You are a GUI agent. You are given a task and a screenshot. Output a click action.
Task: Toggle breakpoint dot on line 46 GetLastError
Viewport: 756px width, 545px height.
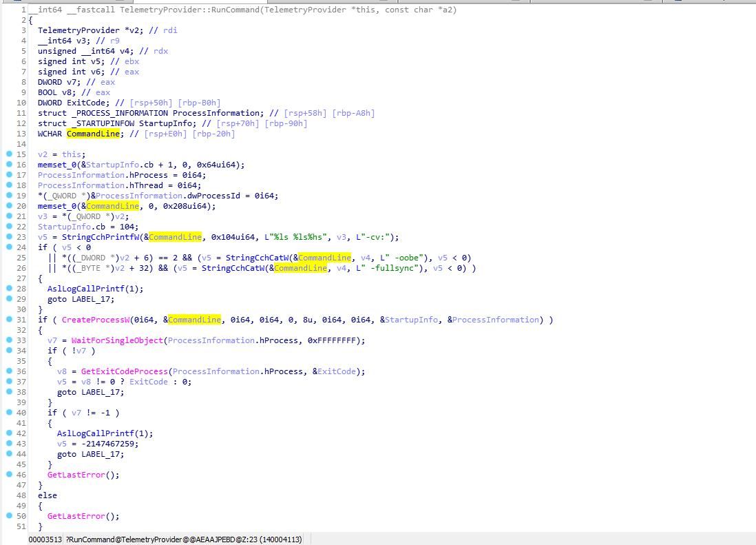coord(9,474)
